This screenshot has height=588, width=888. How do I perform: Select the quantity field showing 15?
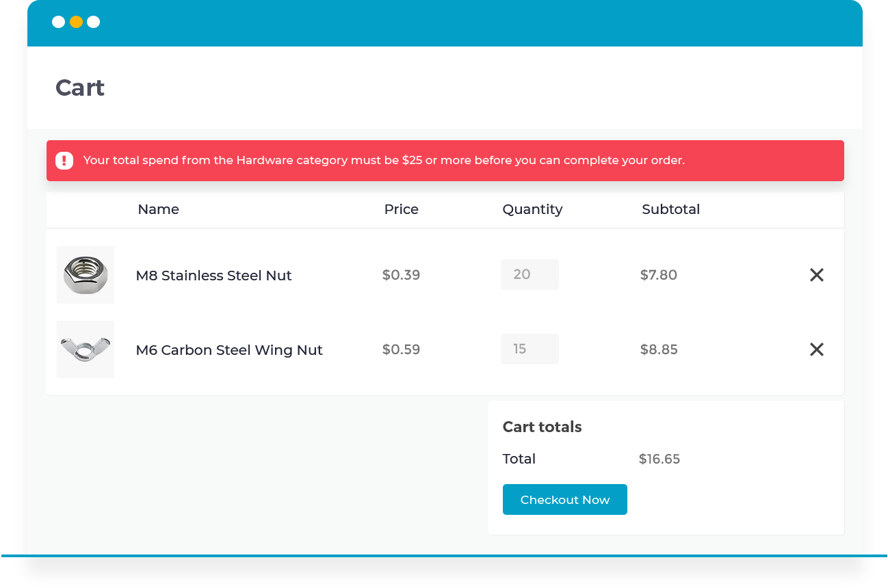click(x=530, y=349)
